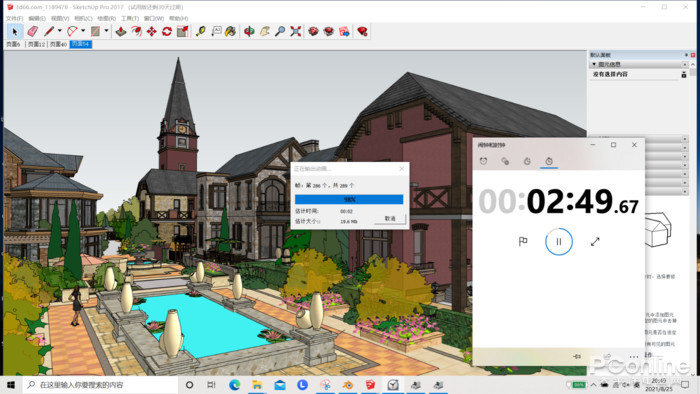Activate the Rotate tool
Viewport: 700px width, 394px height.
tap(167, 31)
